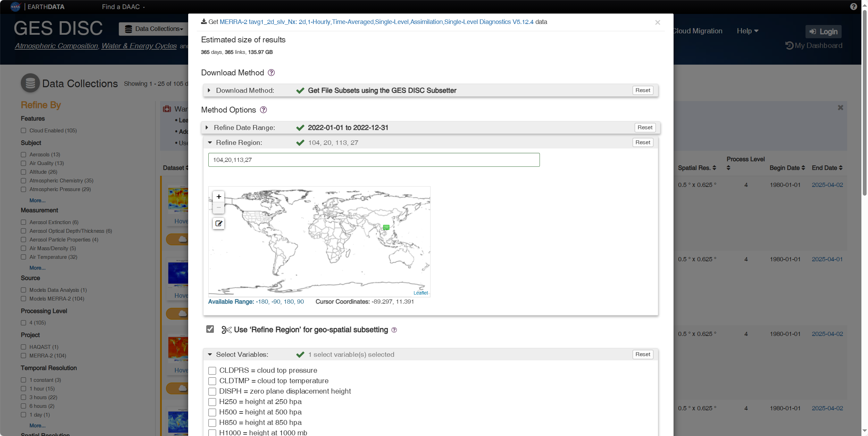Expand the Refine Date Range section

(x=207, y=127)
